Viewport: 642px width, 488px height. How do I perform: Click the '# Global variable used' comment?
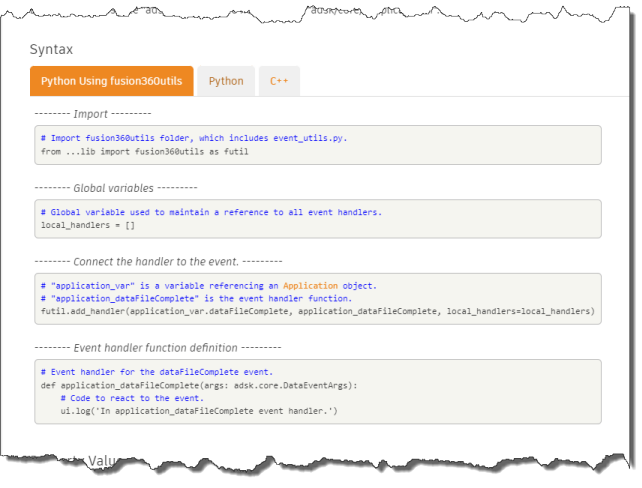(x=211, y=212)
